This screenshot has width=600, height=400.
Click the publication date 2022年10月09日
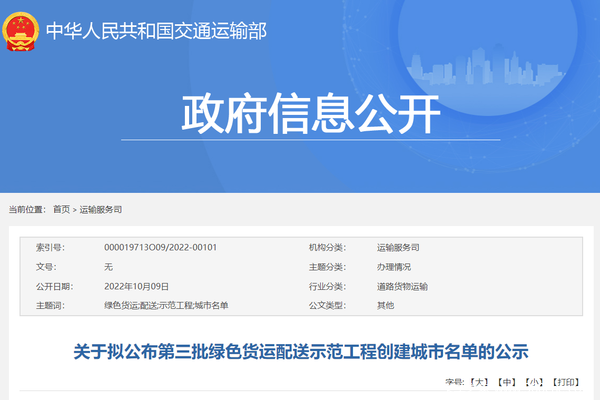pos(139,286)
